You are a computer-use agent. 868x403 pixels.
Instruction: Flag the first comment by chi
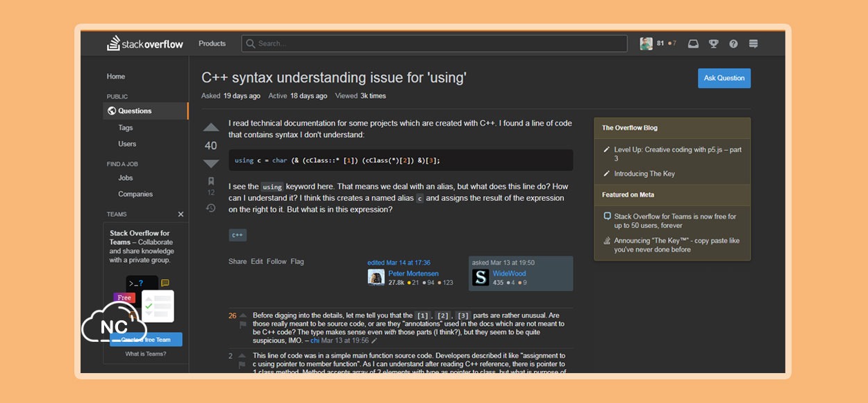[243, 325]
